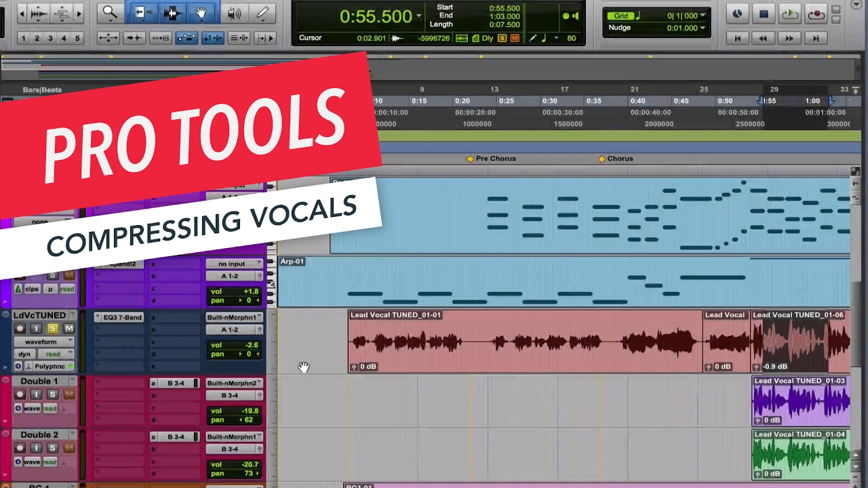Toggle the green Grid mode indicator
868x488 pixels.
pos(621,16)
